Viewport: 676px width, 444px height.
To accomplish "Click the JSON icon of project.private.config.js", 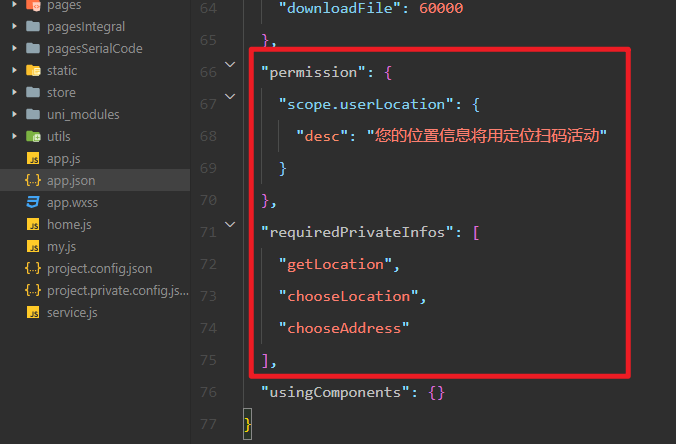I will coord(33,290).
